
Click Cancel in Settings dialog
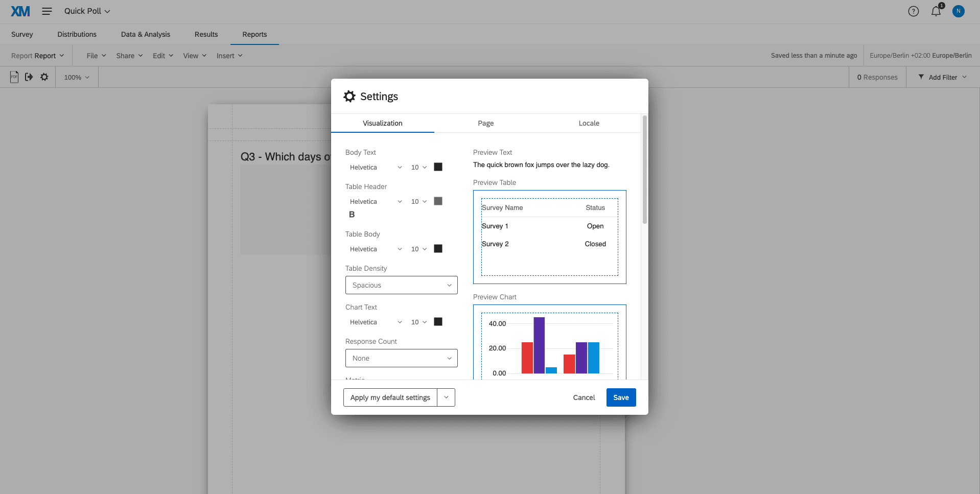[584, 397]
